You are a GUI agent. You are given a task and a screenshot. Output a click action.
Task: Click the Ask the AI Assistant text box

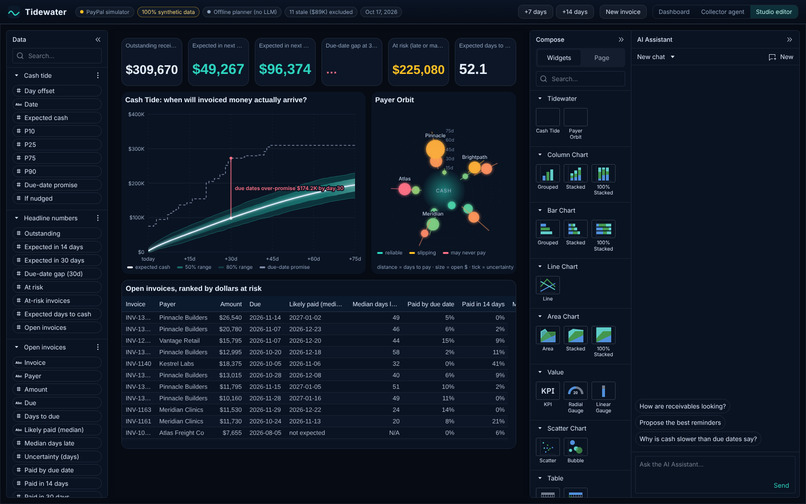715,475
